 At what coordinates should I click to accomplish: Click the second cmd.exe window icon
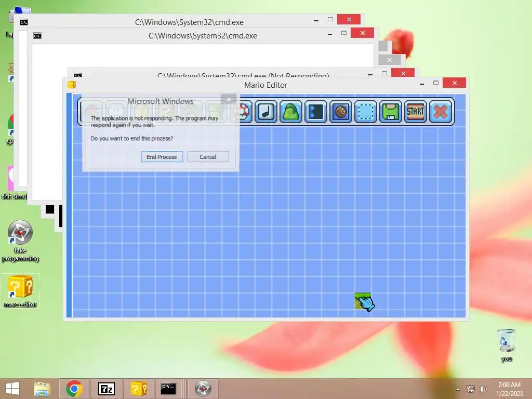[x=37, y=36]
